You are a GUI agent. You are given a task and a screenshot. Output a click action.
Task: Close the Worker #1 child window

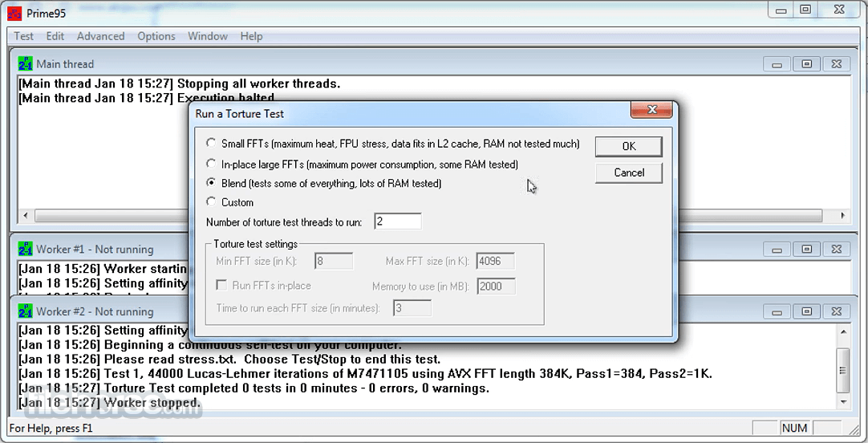point(837,249)
